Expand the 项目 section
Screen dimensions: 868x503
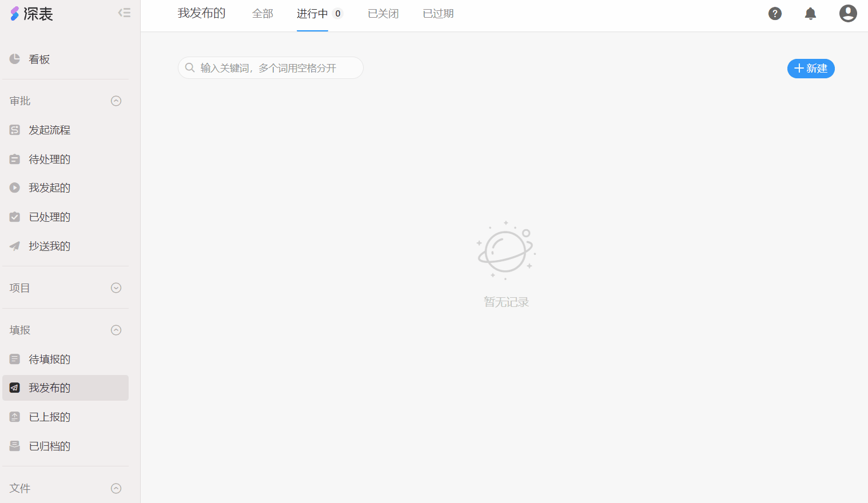tap(116, 288)
